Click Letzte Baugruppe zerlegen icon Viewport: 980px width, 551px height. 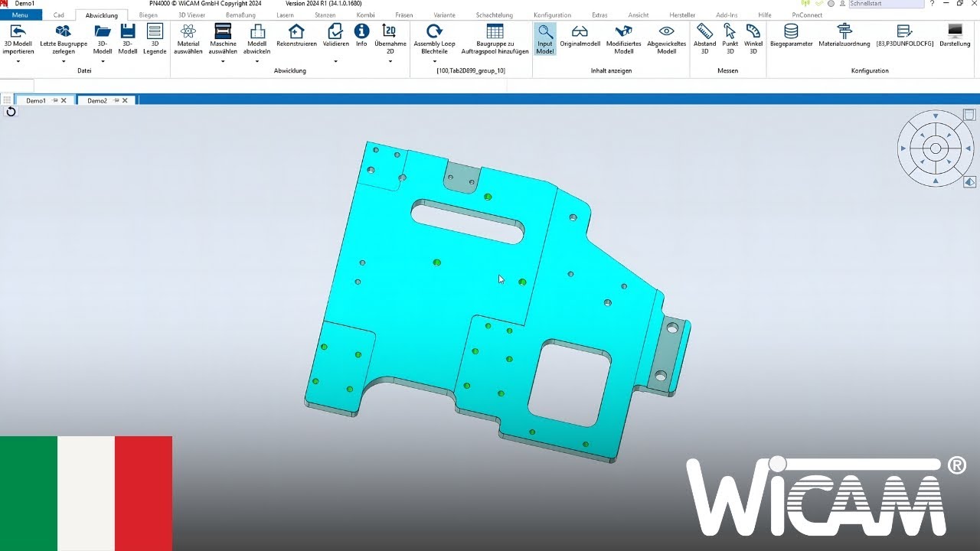tap(64, 32)
